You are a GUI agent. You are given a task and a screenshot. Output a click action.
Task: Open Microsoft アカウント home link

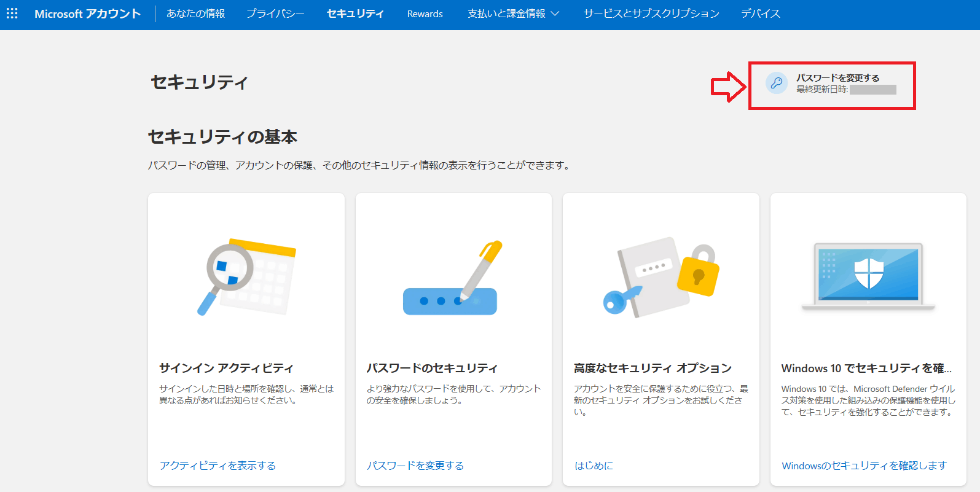tap(87, 14)
